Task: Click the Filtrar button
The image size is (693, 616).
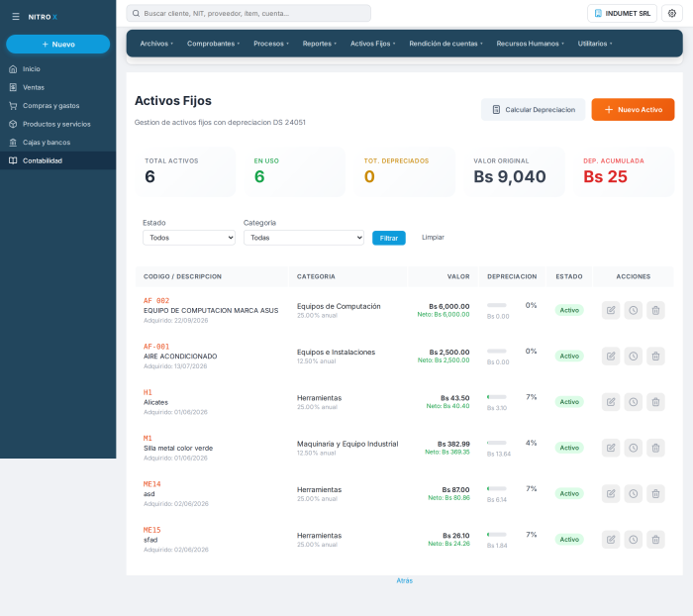Action: [389, 238]
